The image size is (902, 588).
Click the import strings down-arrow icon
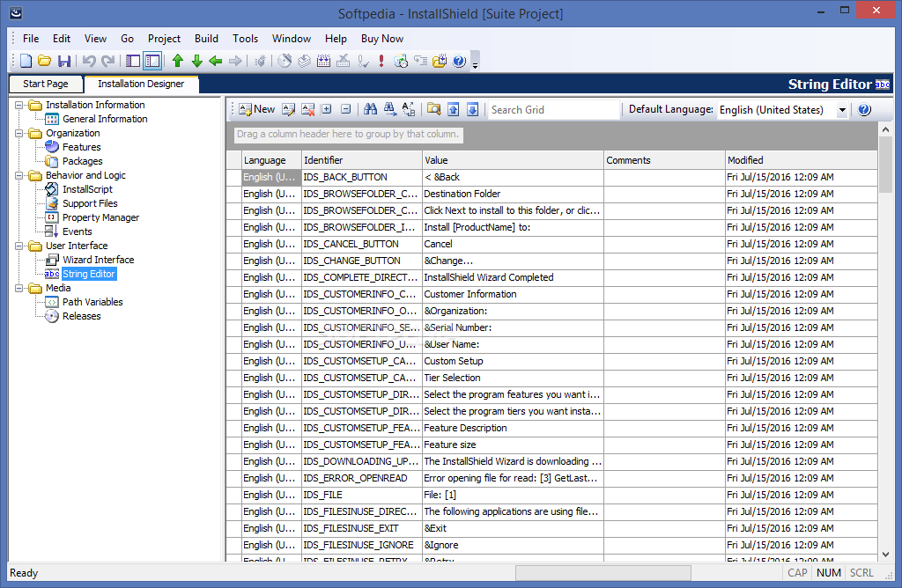pyautogui.click(x=472, y=109)
